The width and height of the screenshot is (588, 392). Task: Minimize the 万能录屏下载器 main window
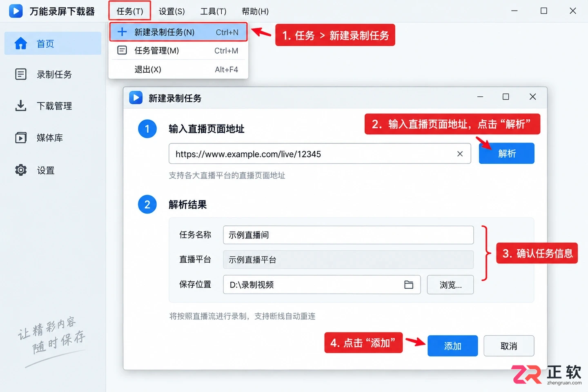pyautogui.click(x=514, y=11)
